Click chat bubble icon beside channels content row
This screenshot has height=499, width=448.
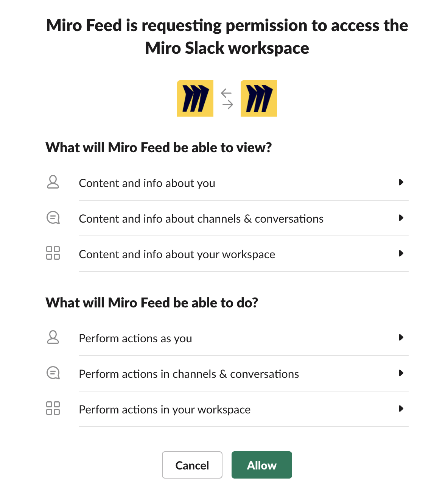click(x=53, y=218)
